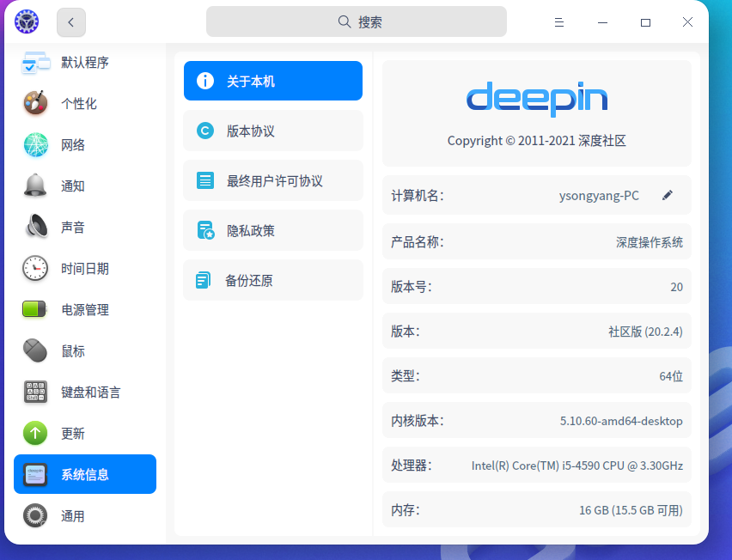The width and height of the screenshot is (732, 560).
Task: Open Backup and Restore (备份还原) section
Action: coord(273,281)
